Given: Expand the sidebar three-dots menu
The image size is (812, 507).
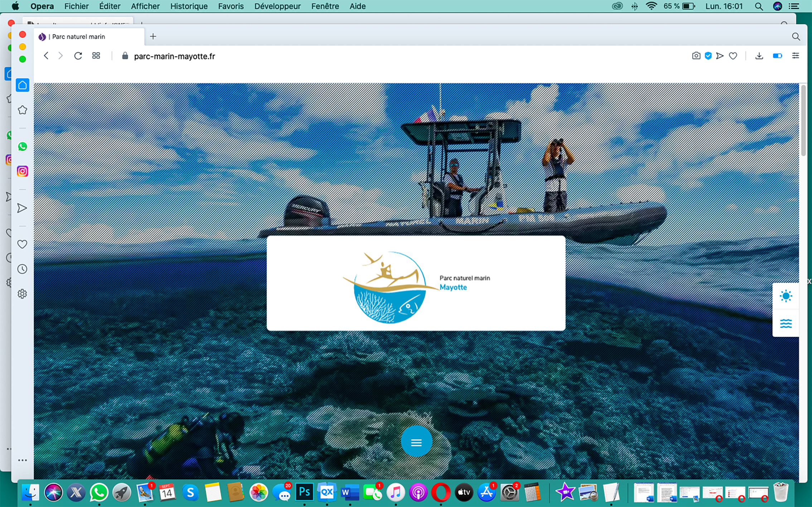Looking at the screenshot, I should (22, 460).
